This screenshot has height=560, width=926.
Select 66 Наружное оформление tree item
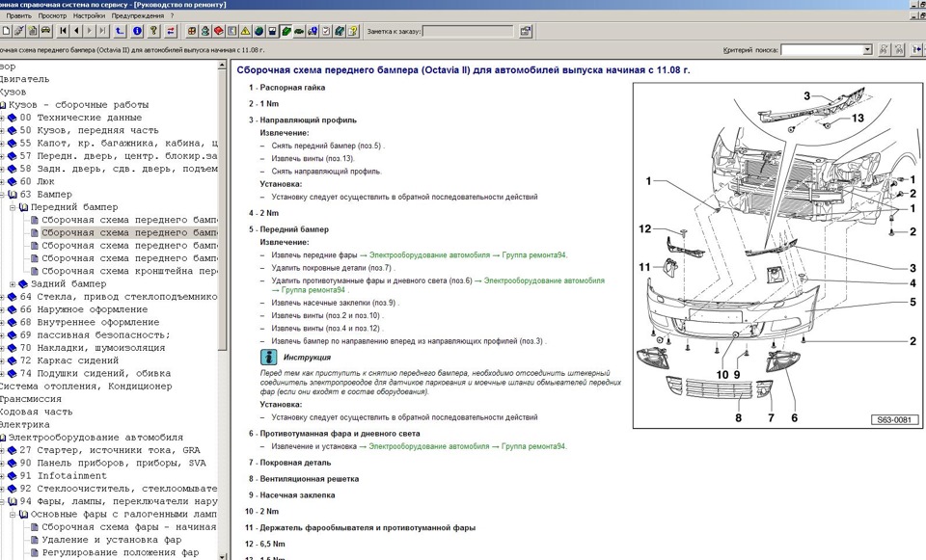pyautogui.click(x=83, y=309)
